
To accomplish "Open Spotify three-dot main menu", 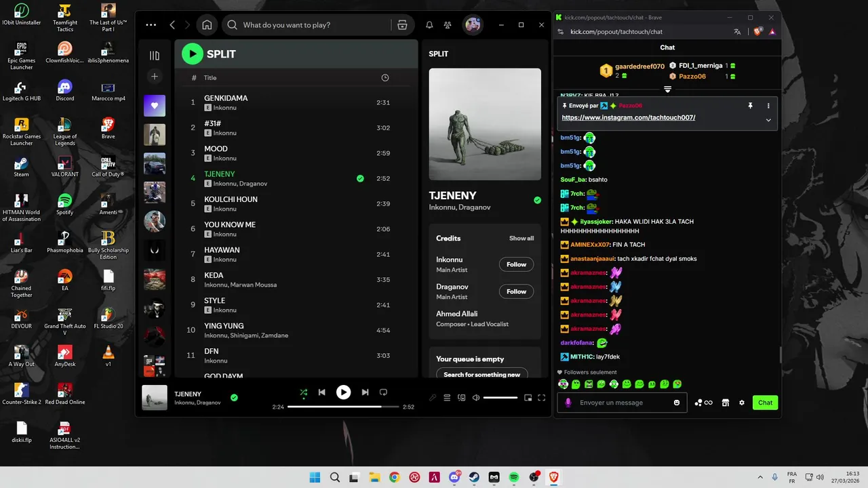I will [x=151, y=25].
